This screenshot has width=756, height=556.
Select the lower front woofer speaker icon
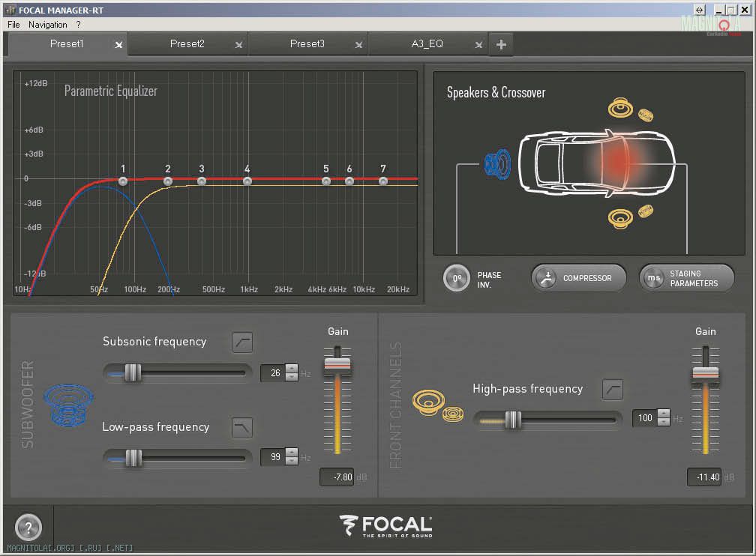click(x=620, y=219)
